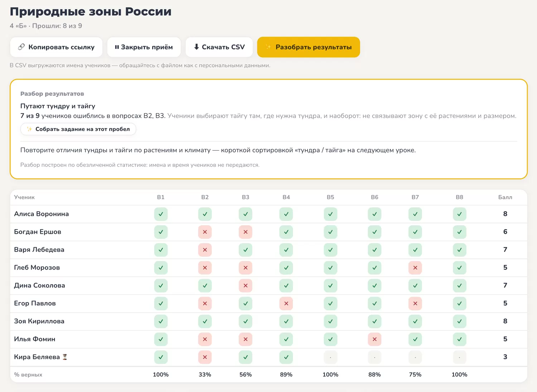Viewport: 537px width, 392px height.
Task: Click the hourglass icon beside Кира Беляева
Action: click(x=65, y=357)
